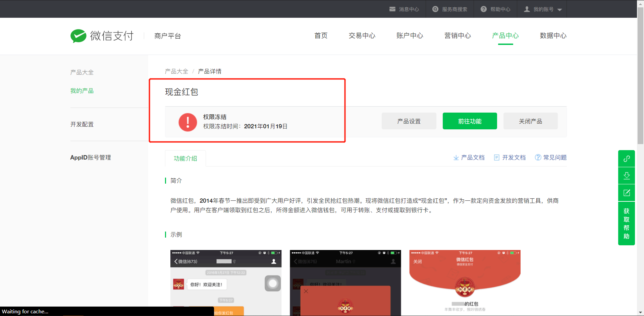
Task: Click the second example red envelope popup thumbnail
Action: click(345, 282)
